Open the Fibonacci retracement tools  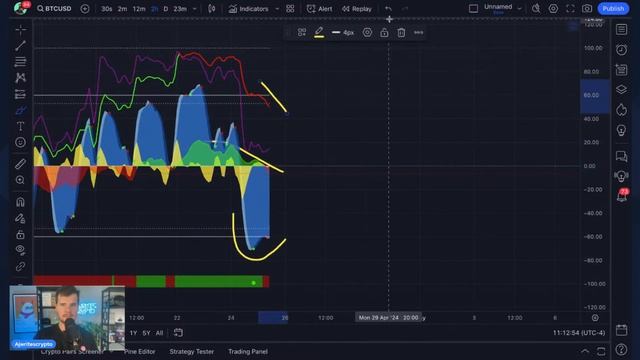(20, 62)
